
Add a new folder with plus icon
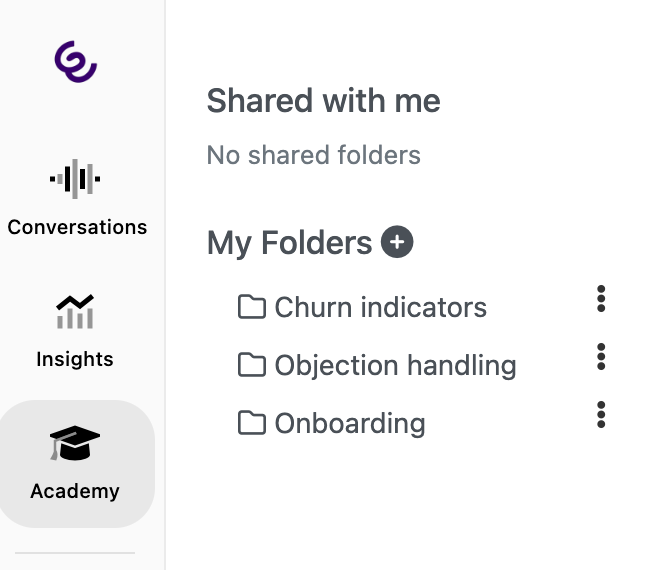click(397, 242)
